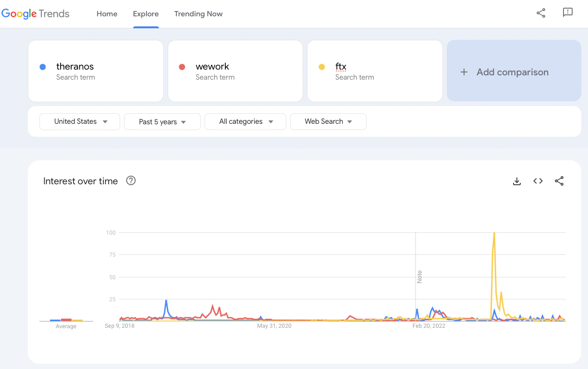The height and width of the screenshot is (369, 588).
Task: Select the Explore tab
Action: pyautogui.click(x=146, y=14)
